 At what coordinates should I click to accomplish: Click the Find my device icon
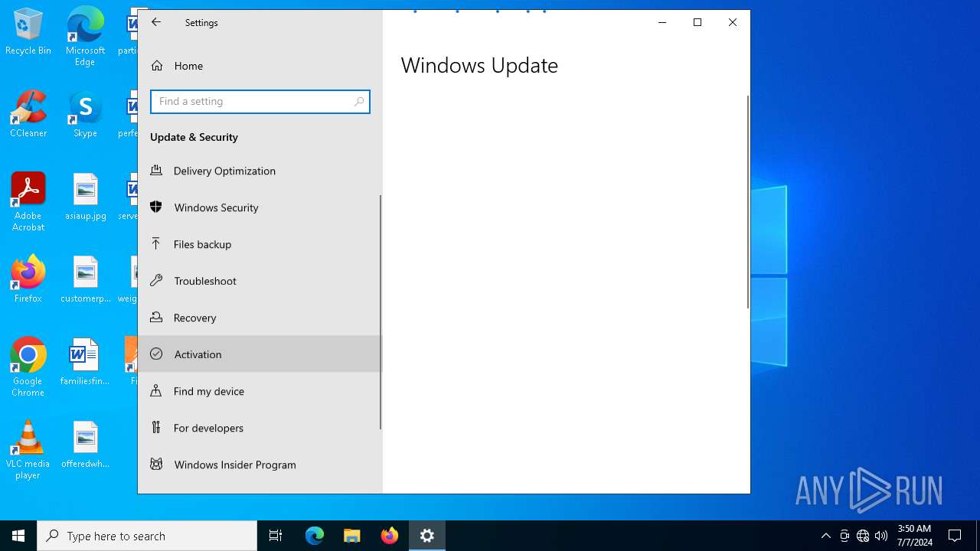(x=156, y=390)
